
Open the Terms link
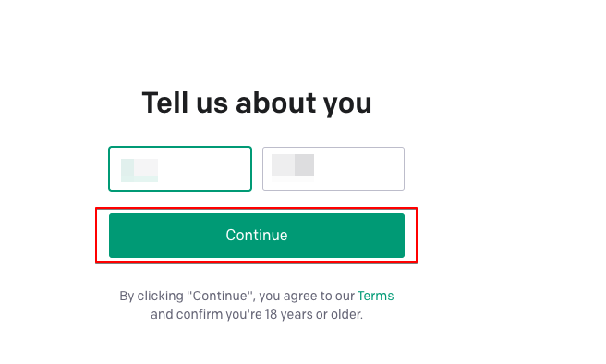(375, 296)
